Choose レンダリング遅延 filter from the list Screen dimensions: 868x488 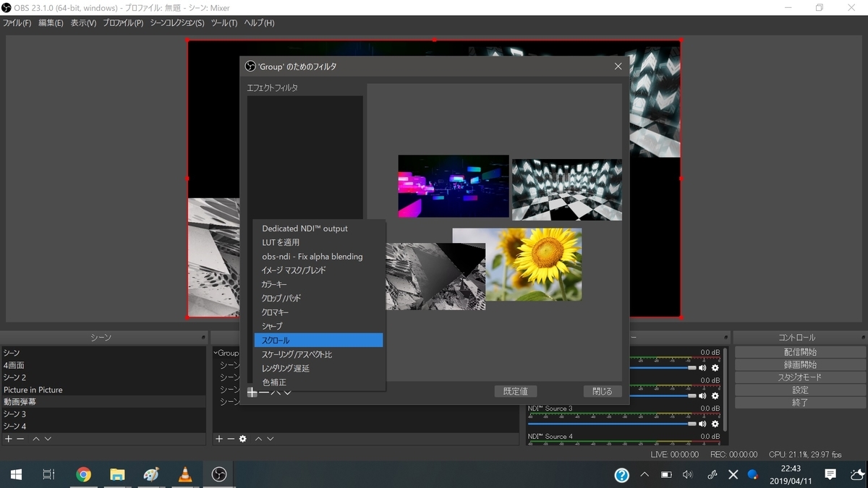point(318,369)
